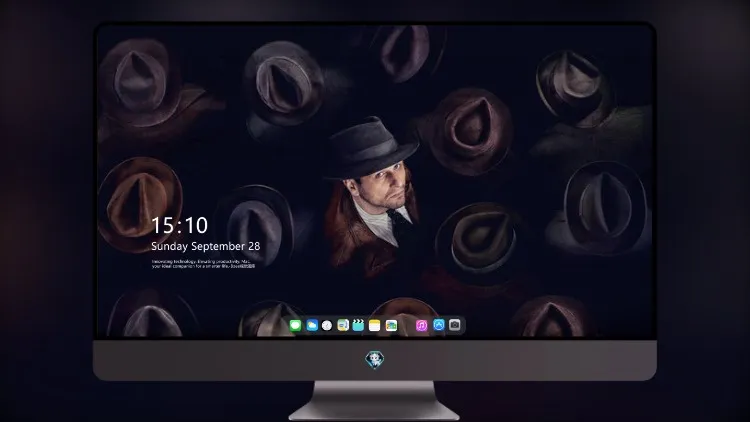Open the Clock app in the dock
The width and height of the screenshot is (750, 422).
click(327, 325)
